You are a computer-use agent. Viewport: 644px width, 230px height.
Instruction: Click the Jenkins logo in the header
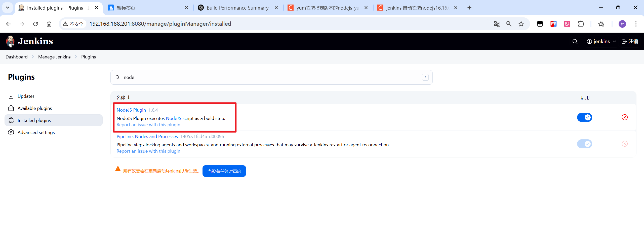coord(29,41)
